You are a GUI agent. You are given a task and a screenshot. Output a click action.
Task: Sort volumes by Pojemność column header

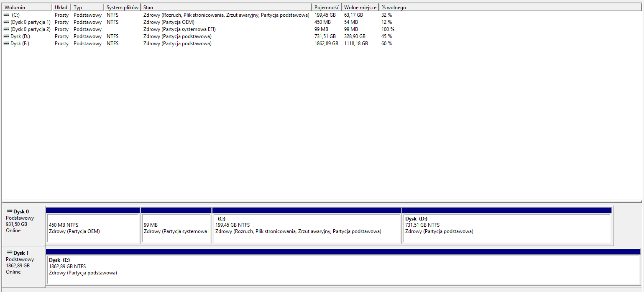click(326, 8)
